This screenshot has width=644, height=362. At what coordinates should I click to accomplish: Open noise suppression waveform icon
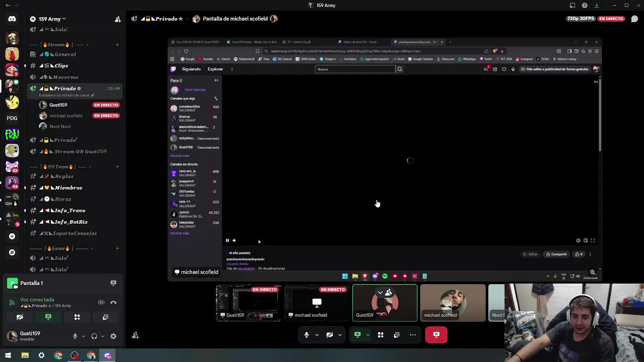(x=101, y=302)
